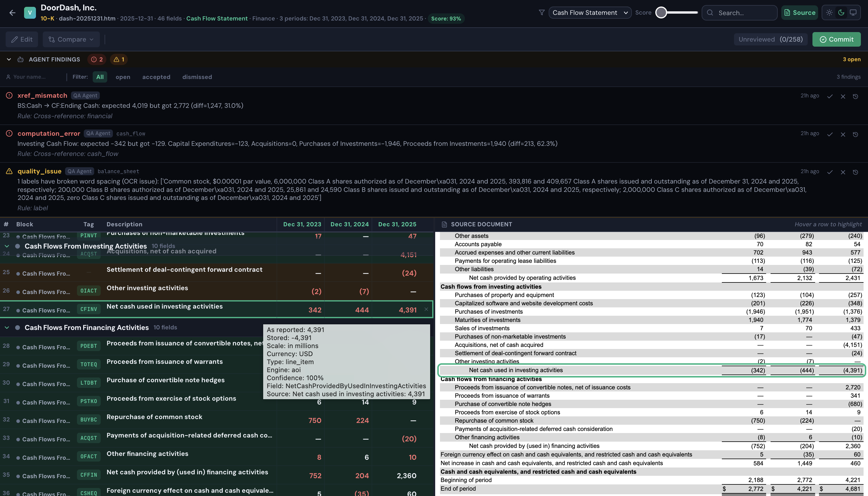Click the BUYBC tag on row 32

[89, 419]
